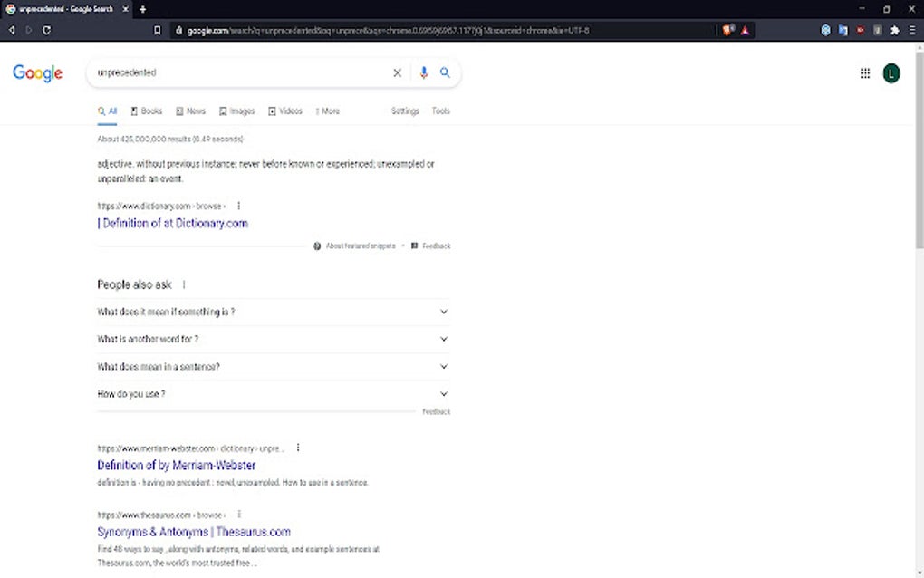Open the Definition at Dictionary.com link
This screenshot has height=578, width=924.
(x=173, y=223)
